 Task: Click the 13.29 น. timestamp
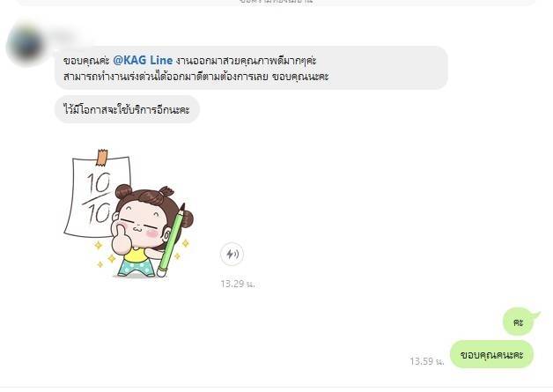[x=238, y=284]
